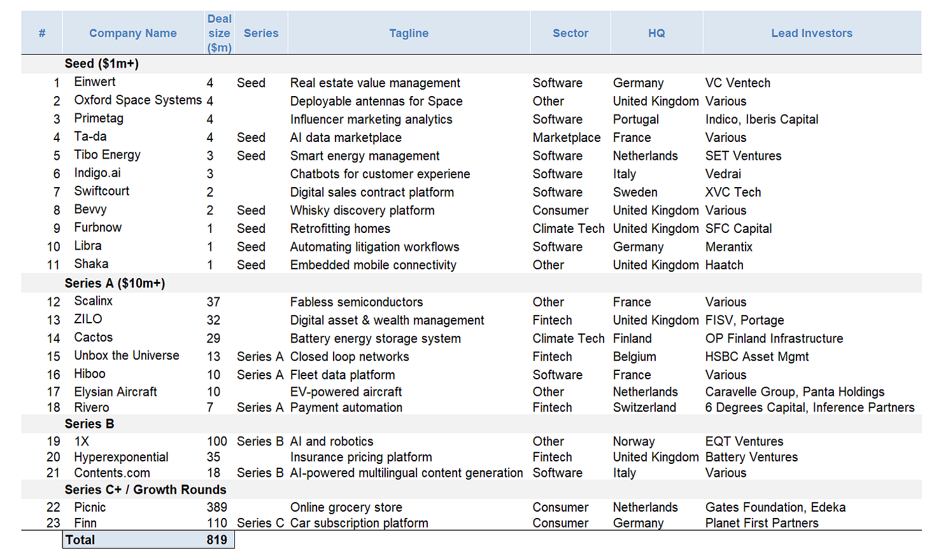Click the Car subscription platform tagline

pos(359,523)
